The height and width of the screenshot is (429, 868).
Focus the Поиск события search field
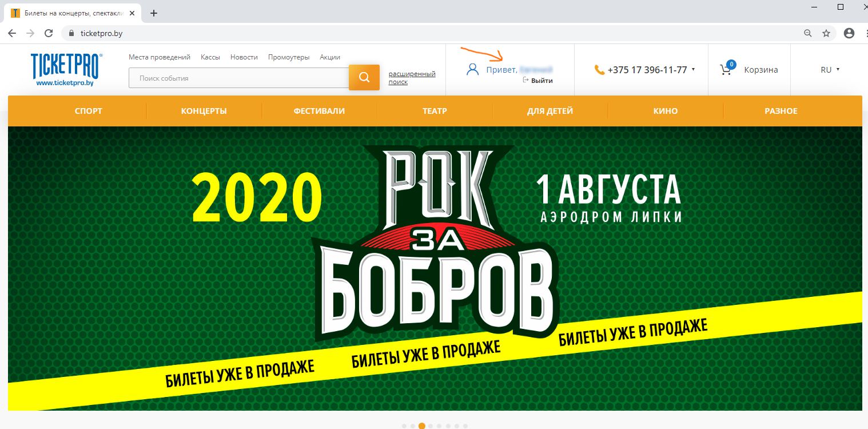[x=239, y=78]
